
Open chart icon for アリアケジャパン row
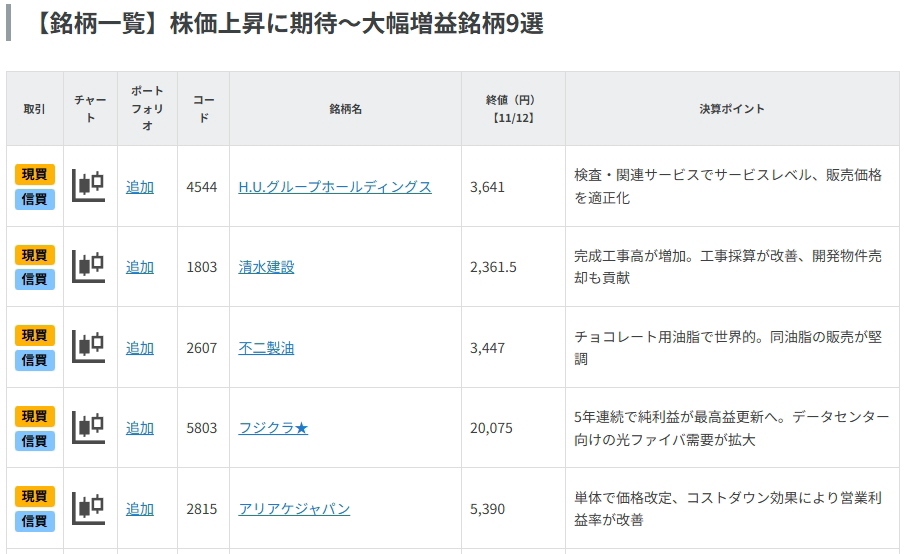88,508
